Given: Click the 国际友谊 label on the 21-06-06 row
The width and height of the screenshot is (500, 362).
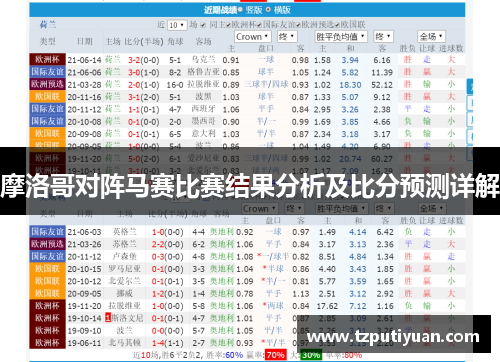Looking at the screenshot, I should tap(47, 72).
